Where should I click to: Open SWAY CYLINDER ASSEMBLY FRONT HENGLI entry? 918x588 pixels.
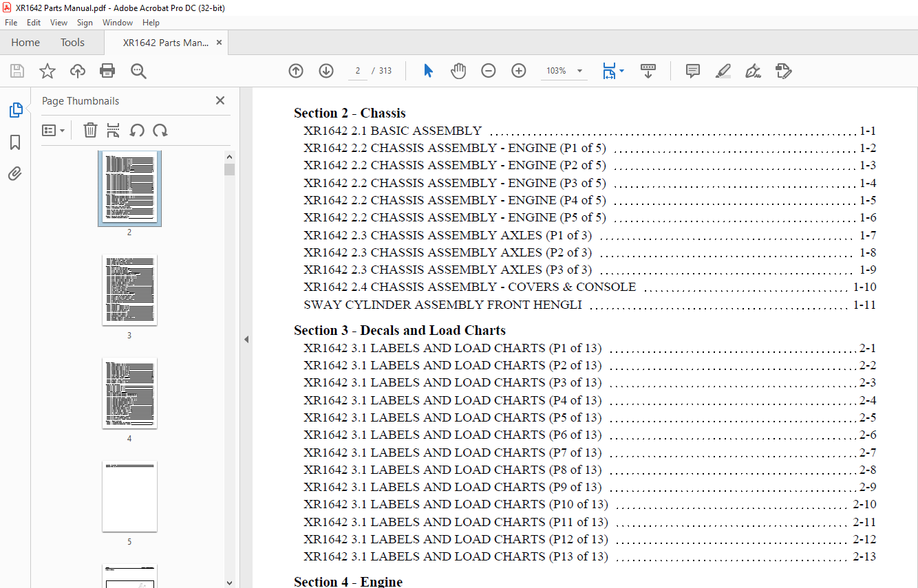(x=590, y=305)
